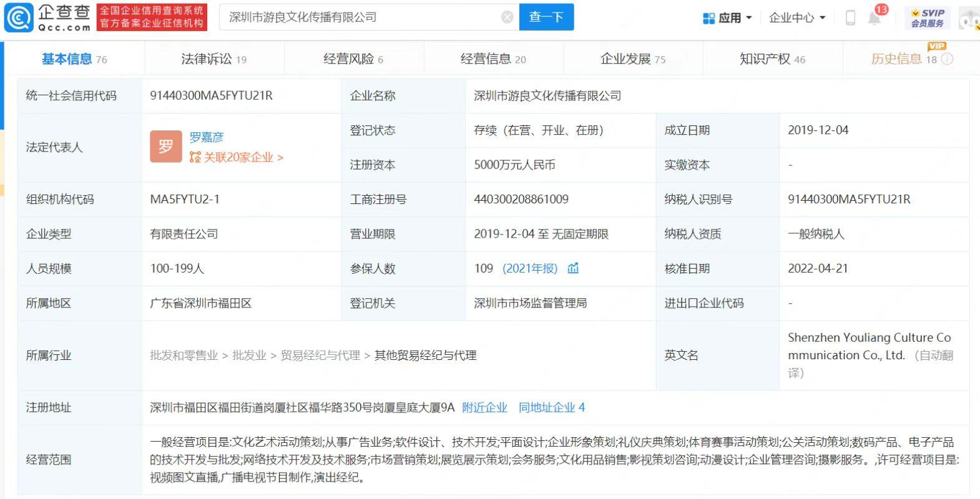Open the 应用 dropdown menu
The width and height of the screenshot is (980, 499).
pos(727,18)
